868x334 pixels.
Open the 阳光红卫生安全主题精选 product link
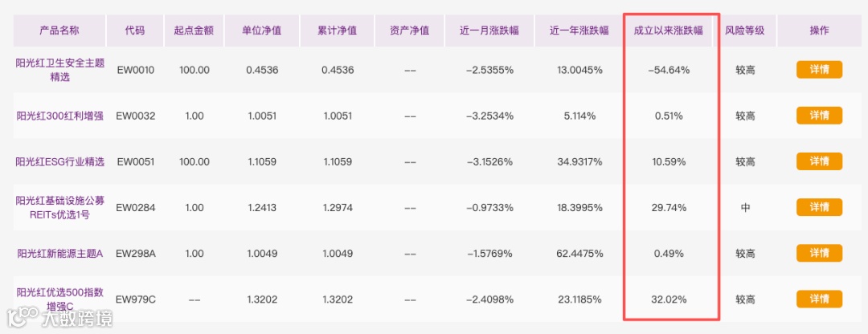pos(59,70)
